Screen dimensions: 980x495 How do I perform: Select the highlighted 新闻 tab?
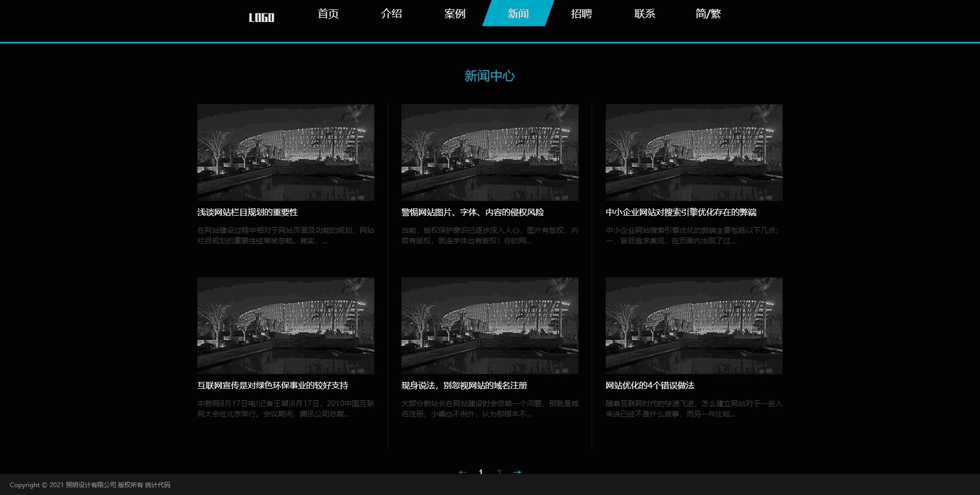[518, 14]
